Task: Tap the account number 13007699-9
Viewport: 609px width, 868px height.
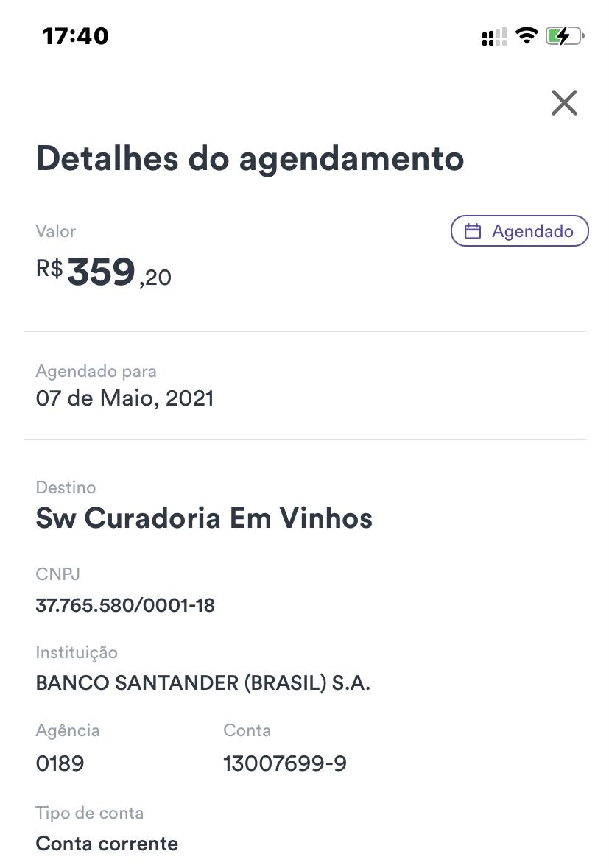Action: pyautogui.click(x=285, y=763)
